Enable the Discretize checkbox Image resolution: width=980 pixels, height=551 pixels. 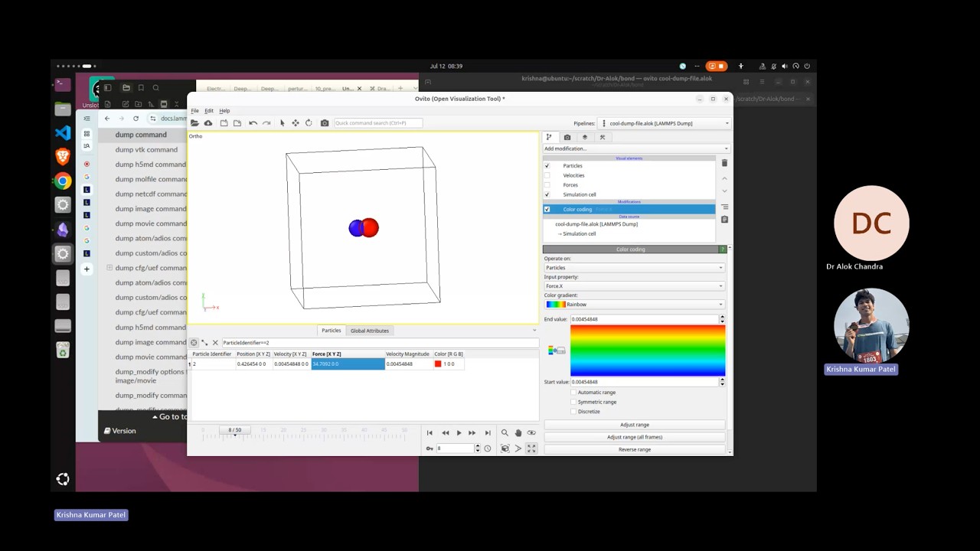(573, 412)
